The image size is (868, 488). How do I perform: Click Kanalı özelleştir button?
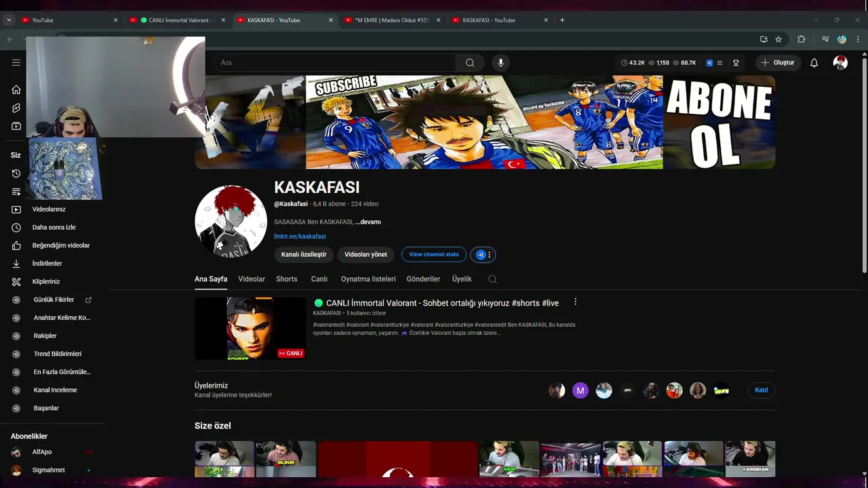point(304,254)
